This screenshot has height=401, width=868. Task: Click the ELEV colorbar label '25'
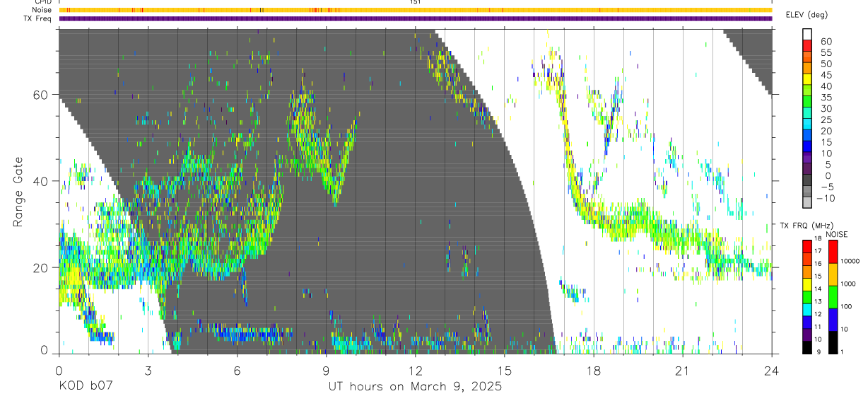click(826, 120)
